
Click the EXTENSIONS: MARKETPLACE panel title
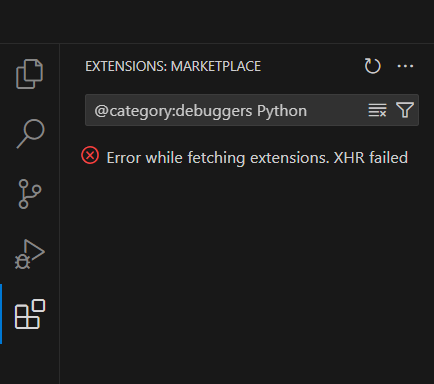[173, 66]
